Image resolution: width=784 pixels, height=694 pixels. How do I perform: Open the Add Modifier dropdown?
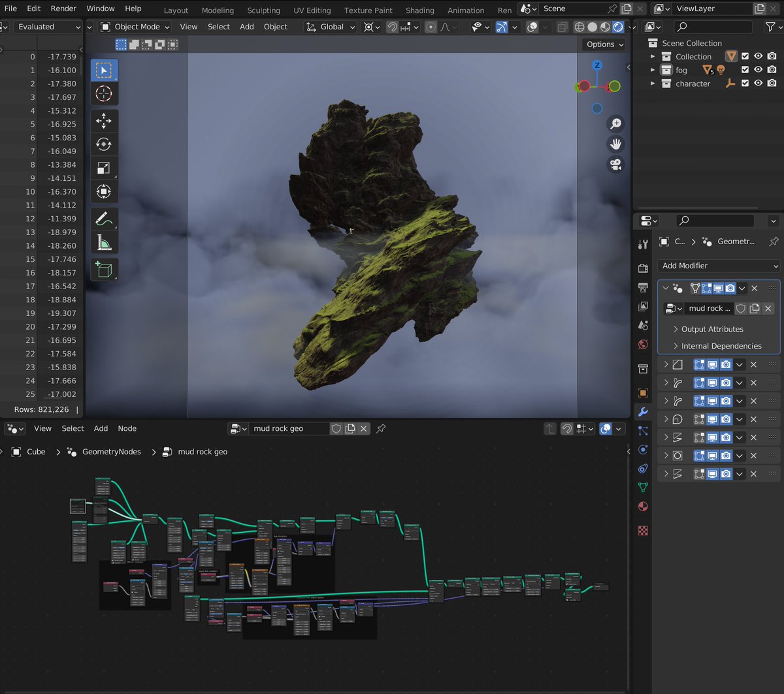[719, 266]
